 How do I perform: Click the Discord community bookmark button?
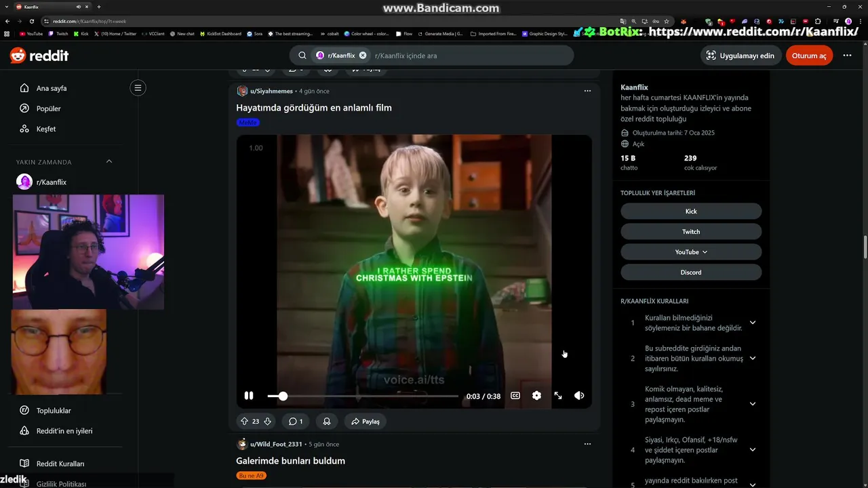pyautogui.click(x=691, y=272)
